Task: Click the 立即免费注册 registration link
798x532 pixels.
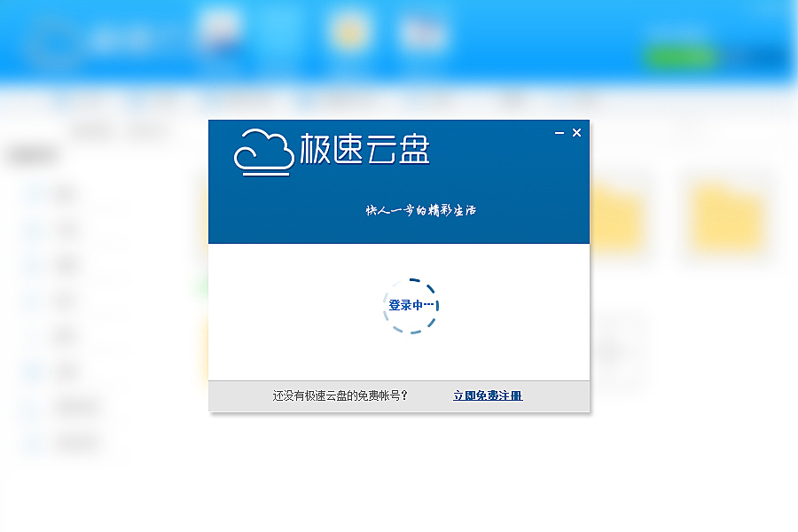Action: point(488,395)
